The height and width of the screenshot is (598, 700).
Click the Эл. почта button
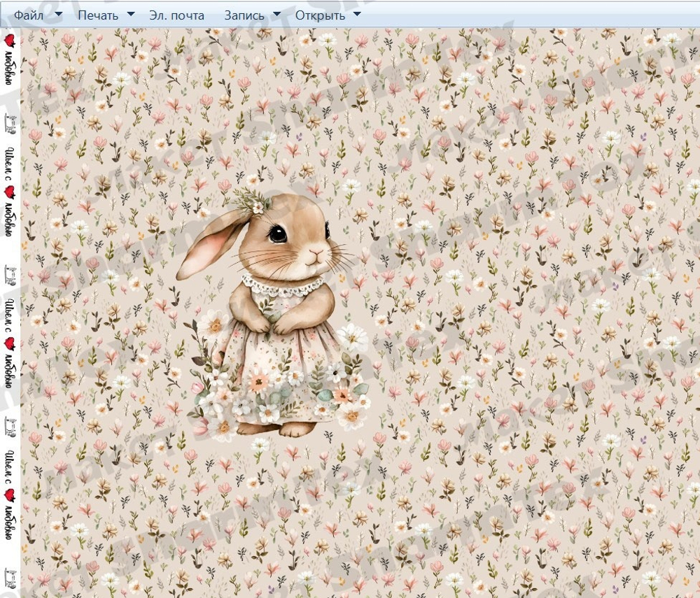pos(177,15)
